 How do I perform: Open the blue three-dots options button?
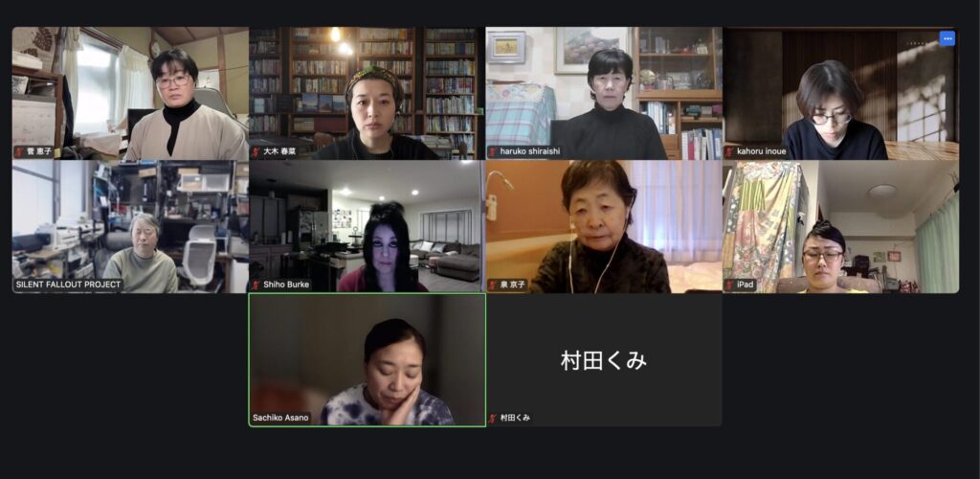click(x=947, y=38)
